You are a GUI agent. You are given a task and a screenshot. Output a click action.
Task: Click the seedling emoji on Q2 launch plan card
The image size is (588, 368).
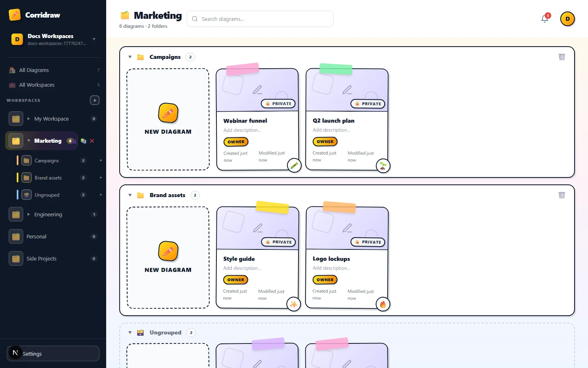(x=383, y=166)
